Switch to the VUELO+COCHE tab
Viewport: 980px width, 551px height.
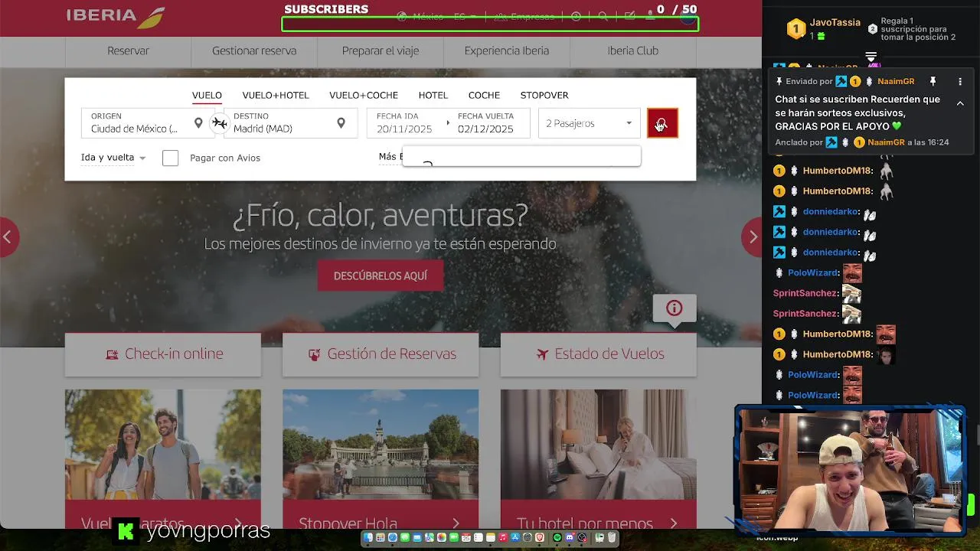364,96
